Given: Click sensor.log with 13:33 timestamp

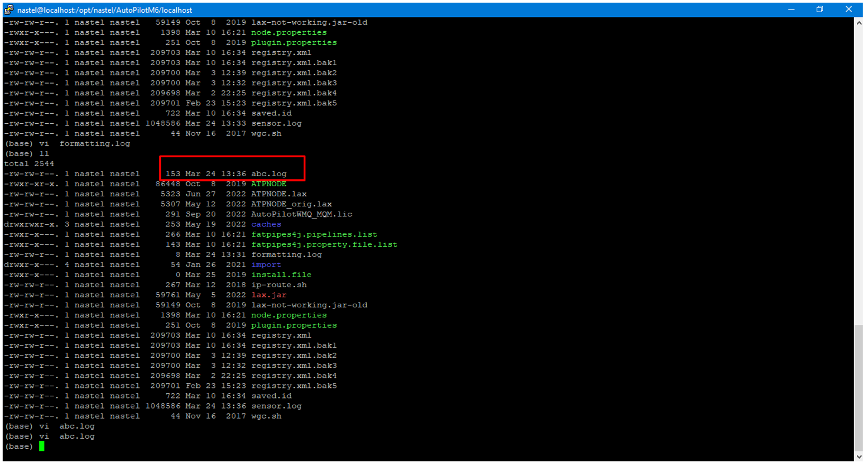Looking at the screenshot, I should (x=276, y=124).
